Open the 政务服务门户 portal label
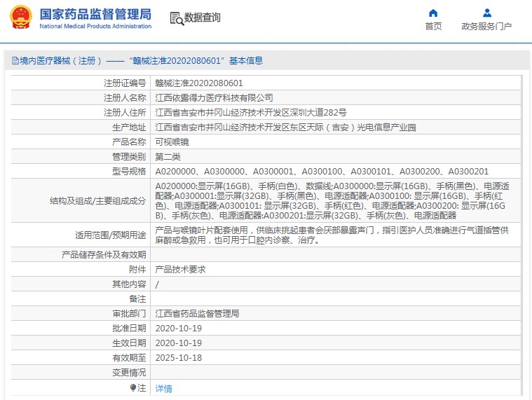This screenshot has height=400, width=532. coord(486,27)
